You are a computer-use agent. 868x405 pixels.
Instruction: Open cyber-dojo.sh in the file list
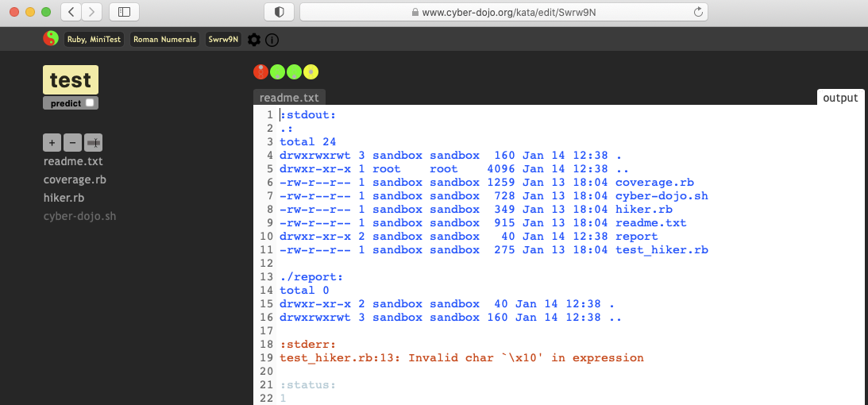(x=79, y=216)
